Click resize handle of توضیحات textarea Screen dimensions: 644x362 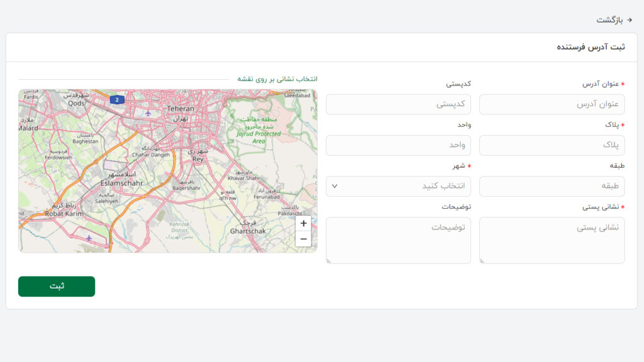(x=329, y=260)
